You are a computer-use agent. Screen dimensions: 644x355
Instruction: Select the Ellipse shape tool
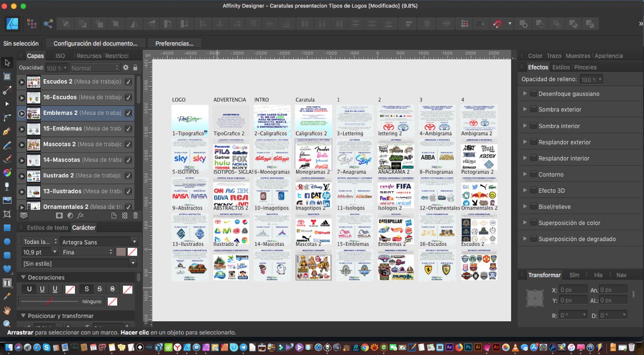(x=7, y=241)
